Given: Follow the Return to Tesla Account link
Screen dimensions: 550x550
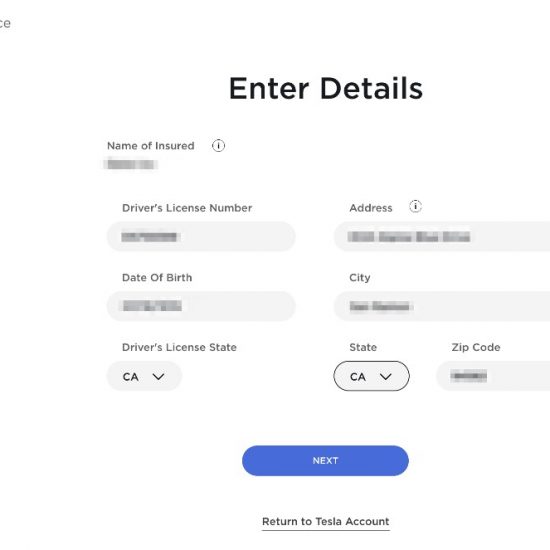Looking at the screenshot, I should pyautogui.click(x=326, y=522).
